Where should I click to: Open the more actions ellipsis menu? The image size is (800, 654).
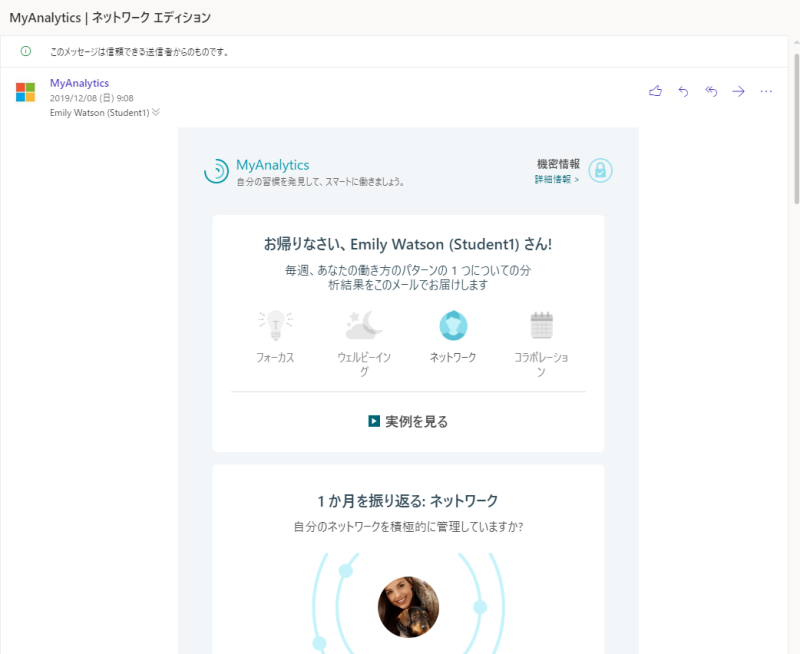pyautogui.click(x=766, y=91)
